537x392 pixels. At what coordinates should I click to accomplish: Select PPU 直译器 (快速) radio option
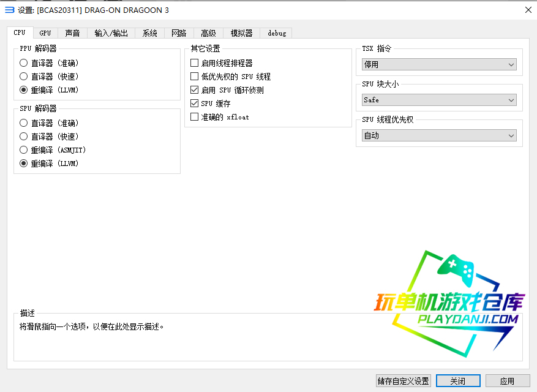(x=24, y=77)
